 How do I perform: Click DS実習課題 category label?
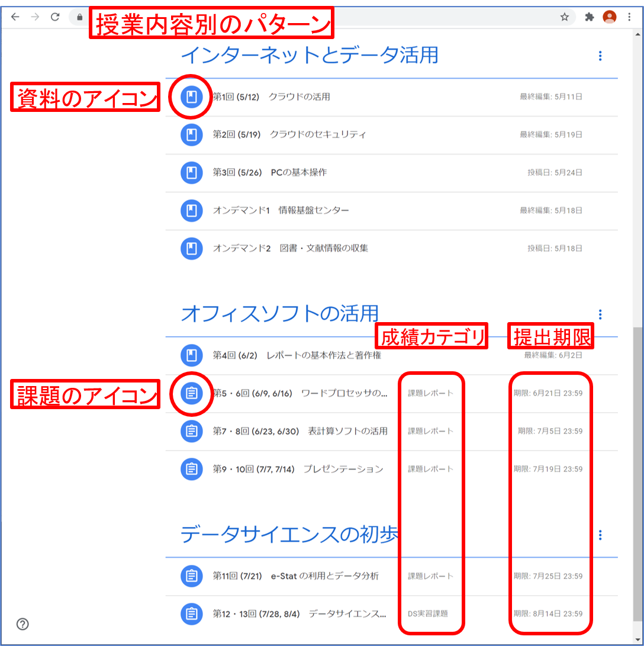tap(428, 613)
